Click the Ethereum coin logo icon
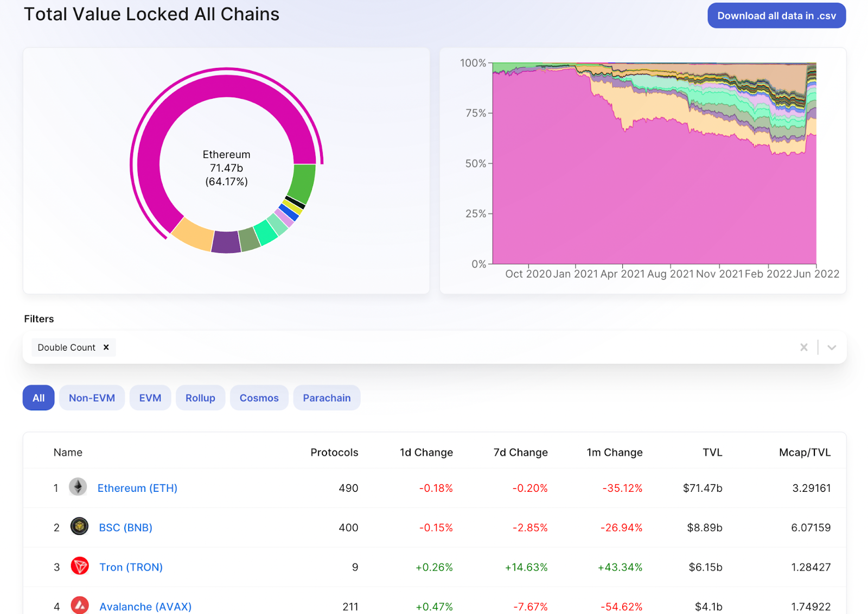The image size is (868, 614). pos(78,487)
